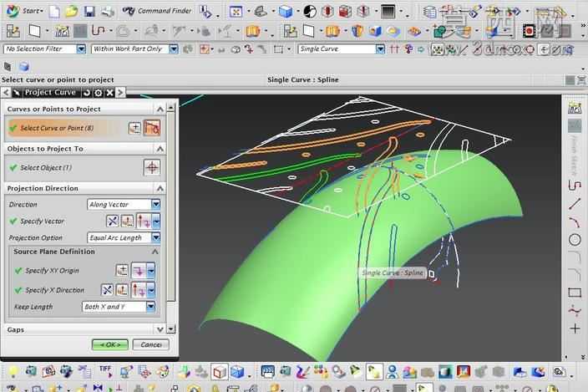Open the Direction Along Vector dropdown
The height and width of the screenshot is (392, 588).
pos(156,204)
